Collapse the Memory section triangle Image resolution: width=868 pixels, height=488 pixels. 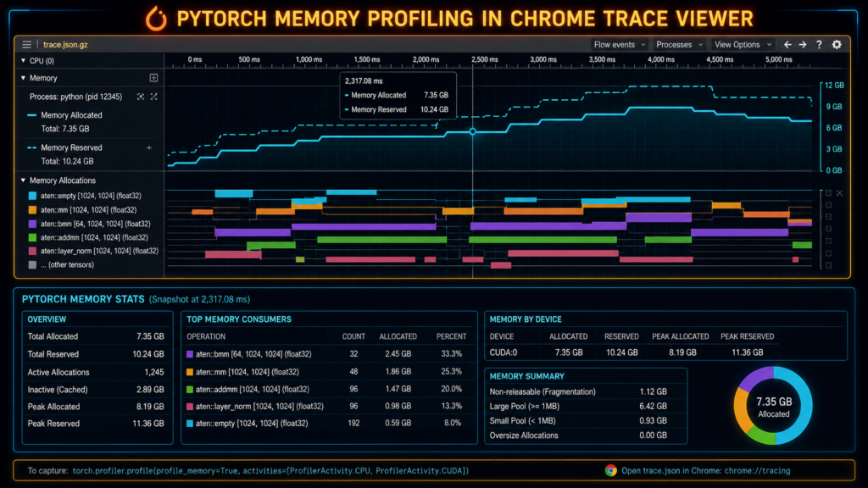(23, 78)
